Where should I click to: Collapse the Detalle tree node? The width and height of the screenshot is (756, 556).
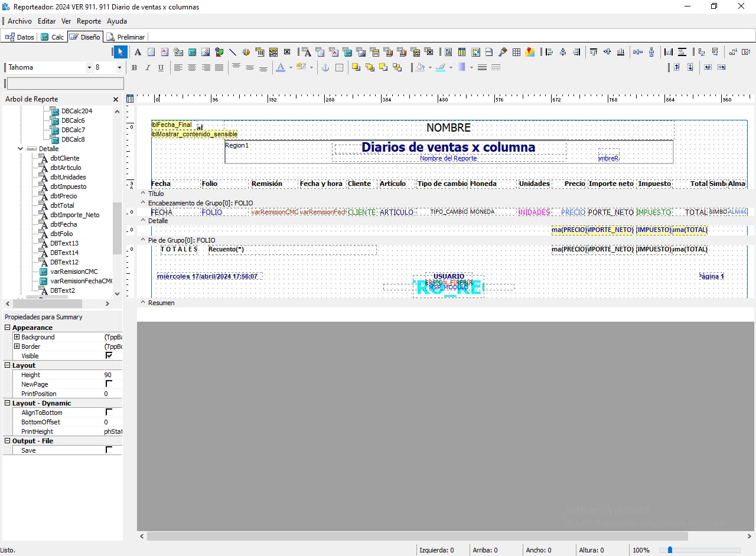(x=21, y=149)
